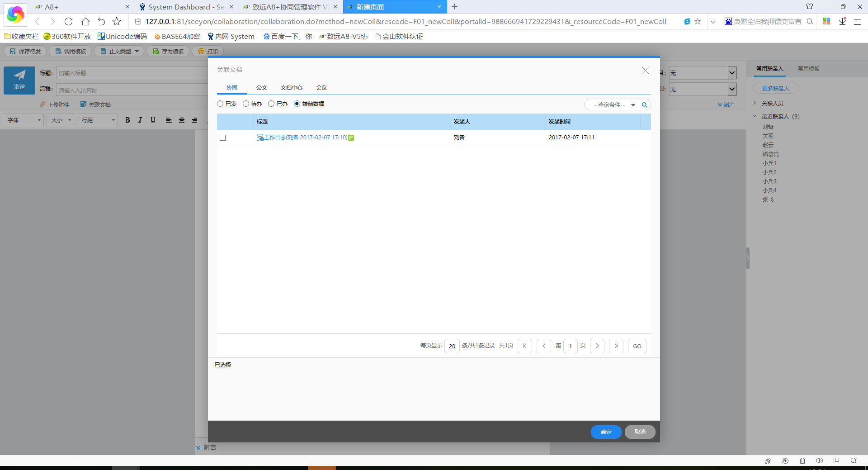The image size is (868, 470).
Task: Check the 工作日志 row checkbox
Action: (222, 138)
